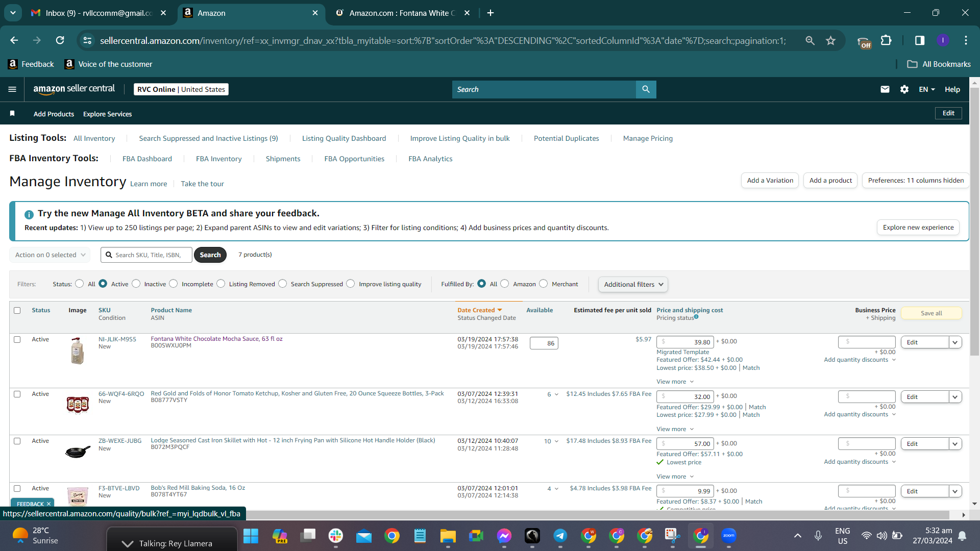Image resolution: width=980 pixels, height=551 pixels.
Task: Open Edit dropdown arrow for Lodge Skillet row
Action: click(x=955, y=444)
